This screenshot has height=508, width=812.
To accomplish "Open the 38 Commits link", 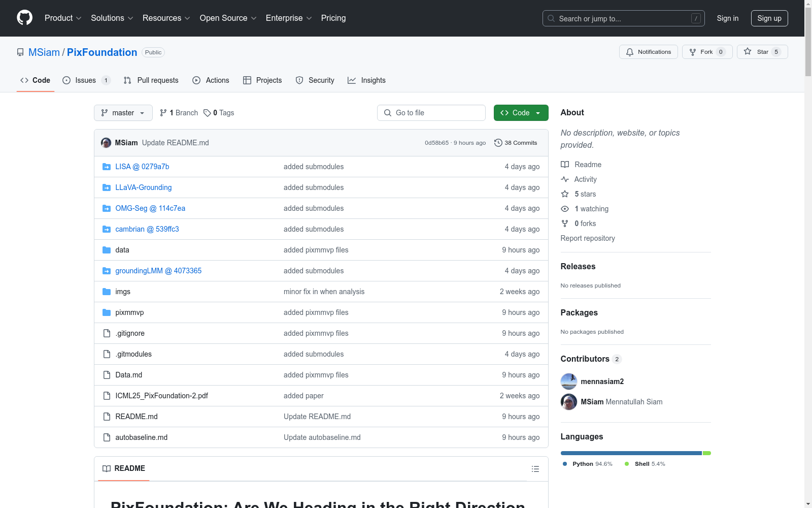I will (516, 143).
